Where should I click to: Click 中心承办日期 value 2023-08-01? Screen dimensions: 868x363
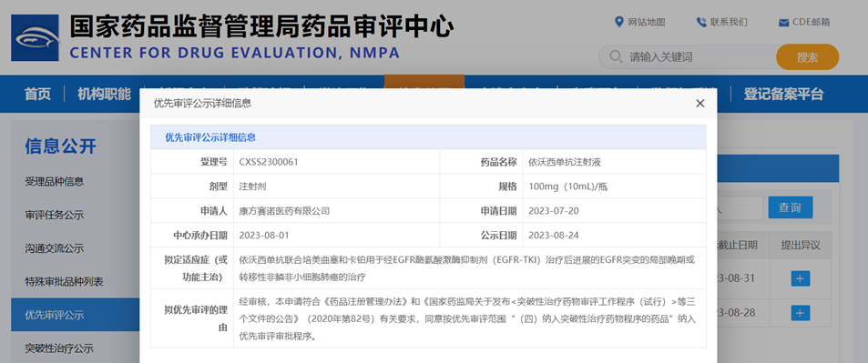coord(264,235)
